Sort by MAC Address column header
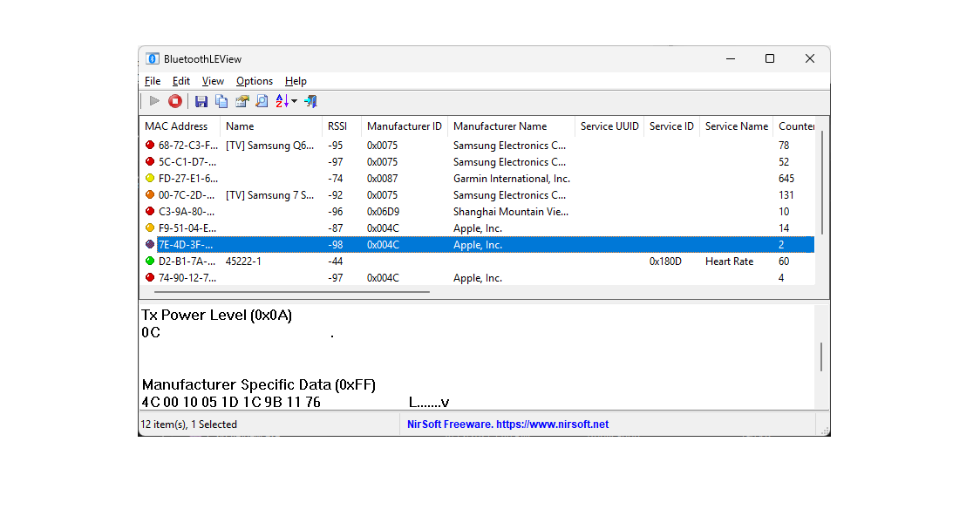The width and height of the screenshot is (980, 523). coord(180,126)
